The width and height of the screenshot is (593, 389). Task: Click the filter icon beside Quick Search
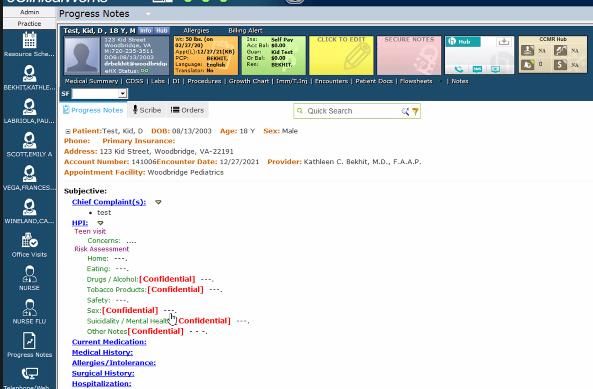click(x=416, y=111)
